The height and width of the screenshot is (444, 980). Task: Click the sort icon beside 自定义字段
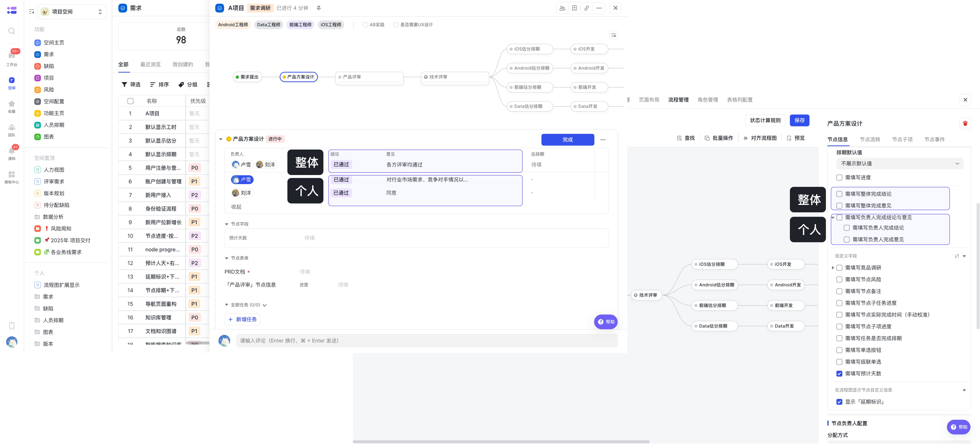957,256
